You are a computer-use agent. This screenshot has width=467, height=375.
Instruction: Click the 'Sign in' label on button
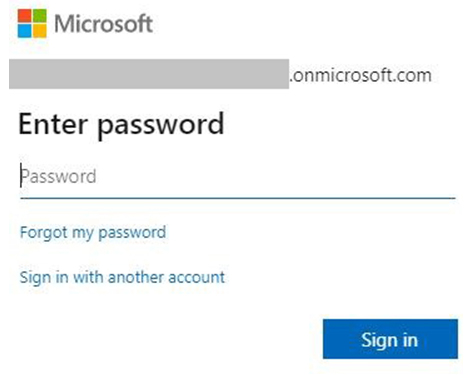pos(389,340)
